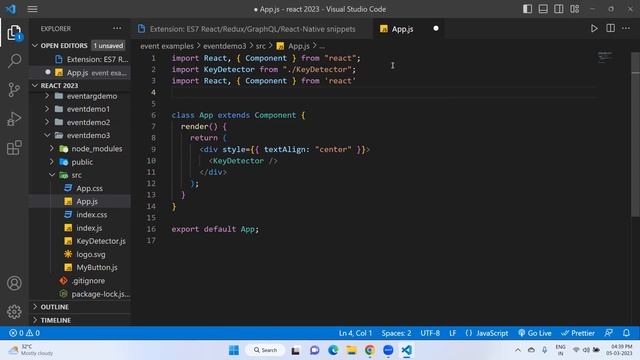The height and width of the screenshot is (360, 640).
Task: Open Explorer views and more actions ellipsis
Action: pos(117,28)
